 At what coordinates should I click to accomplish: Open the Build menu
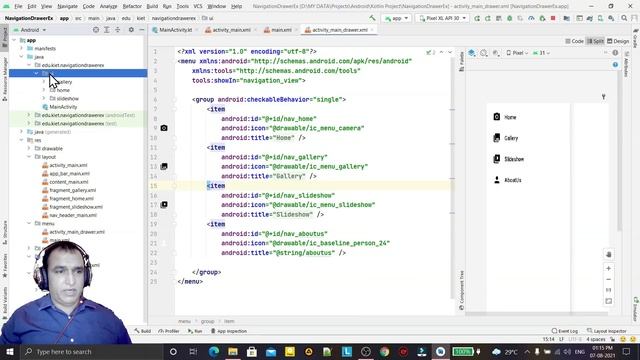pos(152,6)
